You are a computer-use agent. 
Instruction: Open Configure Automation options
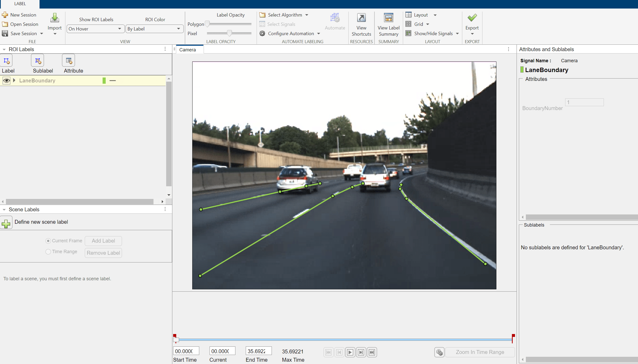coord(290,34)
